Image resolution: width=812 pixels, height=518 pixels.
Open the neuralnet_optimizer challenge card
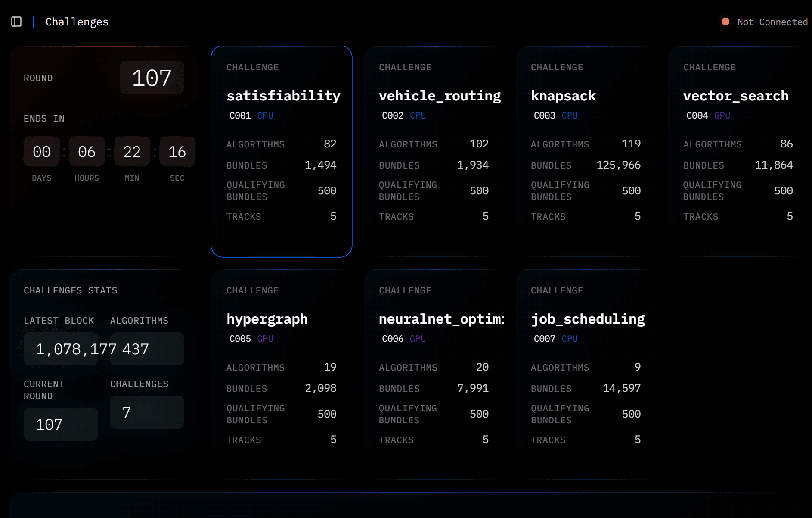pyautogui.click(x=434, y=374)
